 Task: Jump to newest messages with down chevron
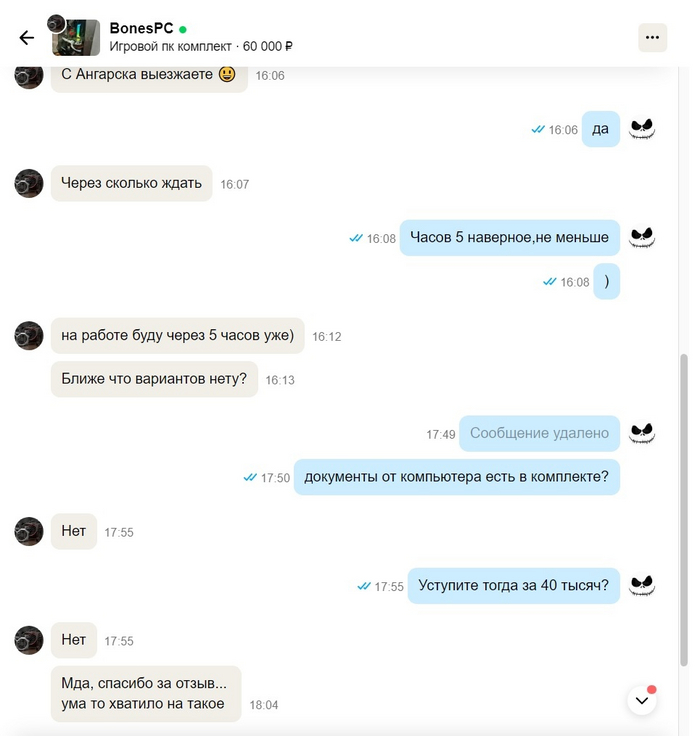coord(642,700)
